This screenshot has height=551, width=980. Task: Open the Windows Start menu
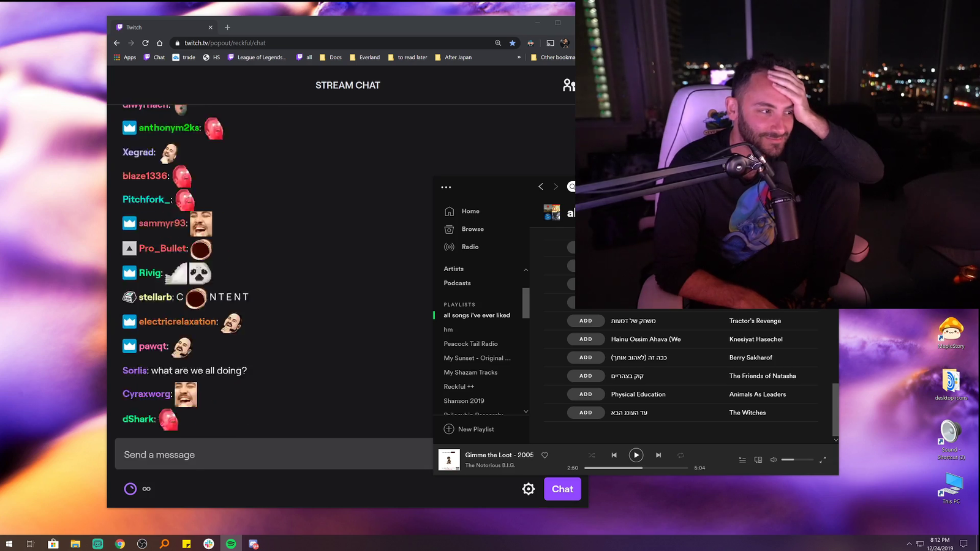9,544
